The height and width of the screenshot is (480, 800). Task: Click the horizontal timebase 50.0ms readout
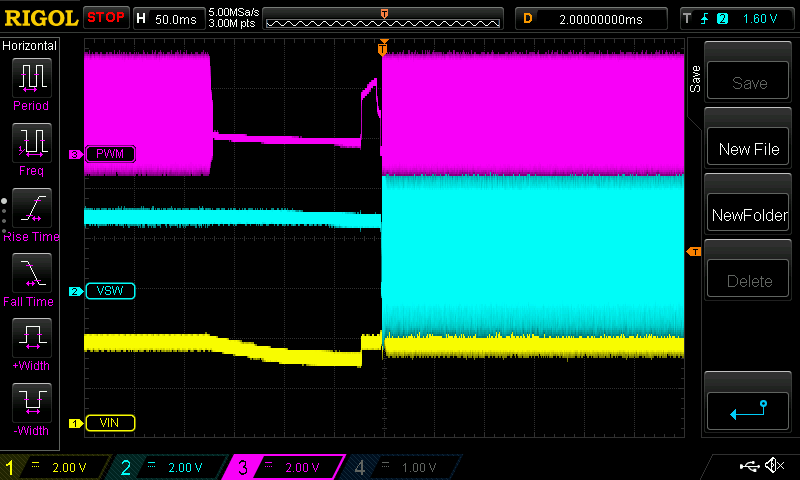[x=169, y=19]
